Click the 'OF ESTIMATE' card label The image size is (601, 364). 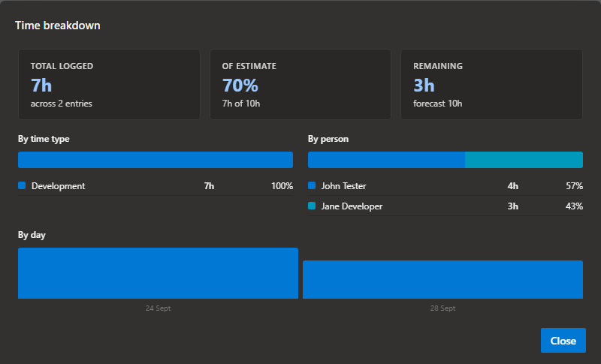pos(249,66)
